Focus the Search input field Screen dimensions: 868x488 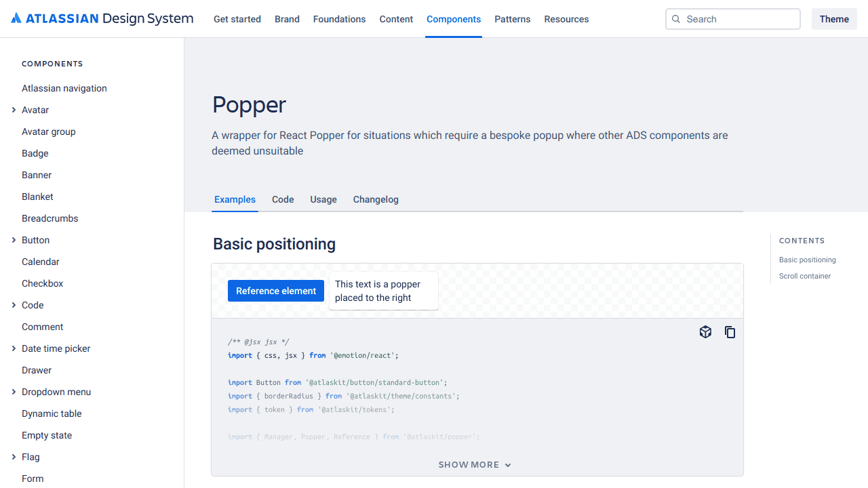(x=733, y=19)
